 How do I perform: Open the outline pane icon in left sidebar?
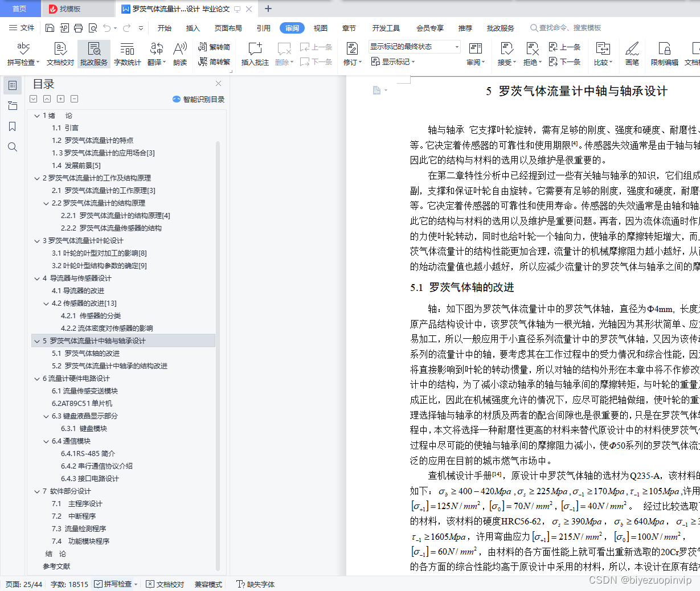tap(13, 85)
